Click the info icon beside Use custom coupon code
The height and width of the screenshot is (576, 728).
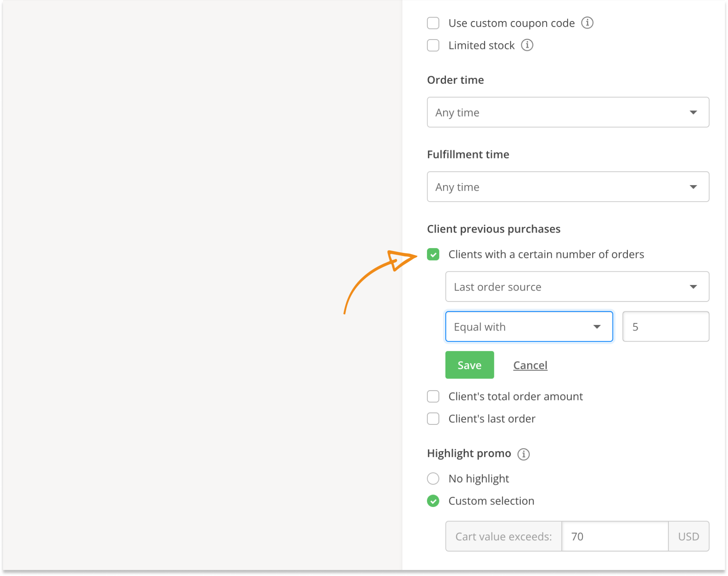coord(587,23)
